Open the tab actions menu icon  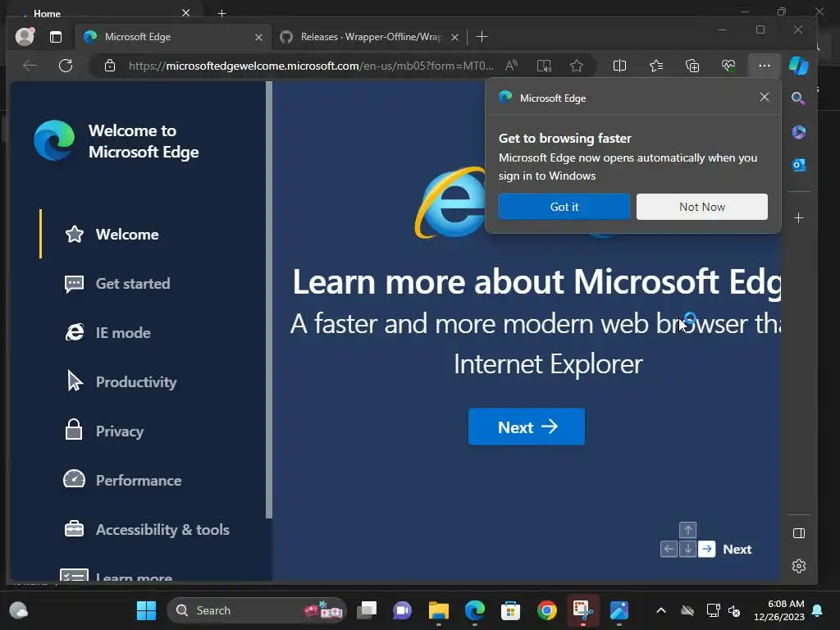point(56,37)
